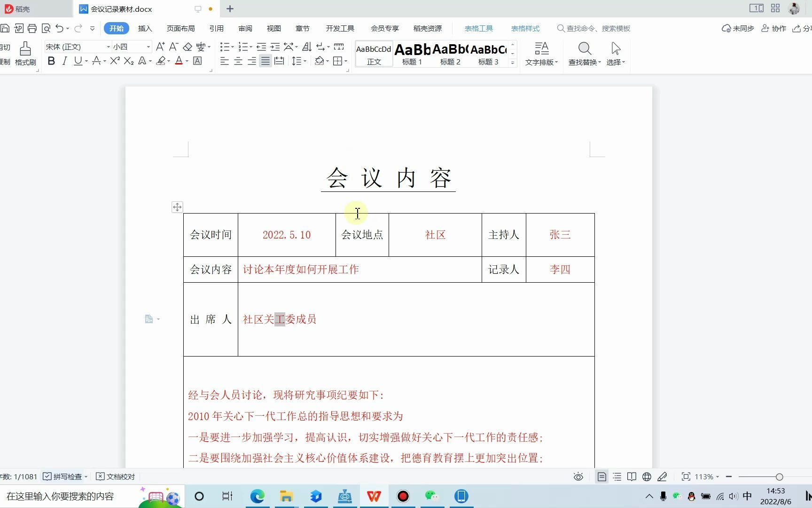Screen dimensions: 812x508
Task: Open the 表格样式 tab
Action: (x=525, y=28)
